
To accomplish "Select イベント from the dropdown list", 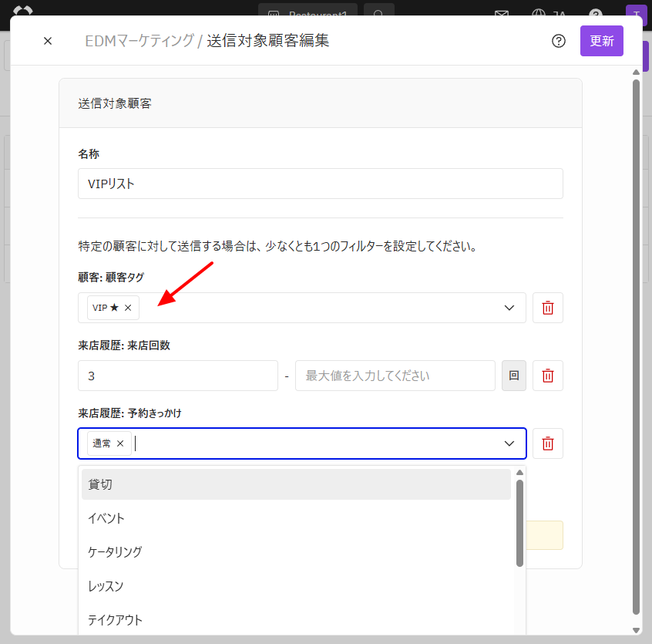I will [x=296, y=518].
